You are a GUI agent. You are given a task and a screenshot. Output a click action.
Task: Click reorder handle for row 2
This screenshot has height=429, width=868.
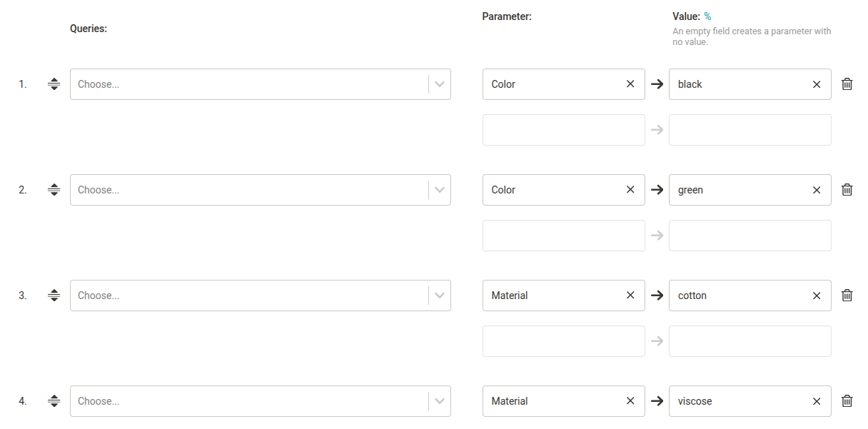point(54,190)
